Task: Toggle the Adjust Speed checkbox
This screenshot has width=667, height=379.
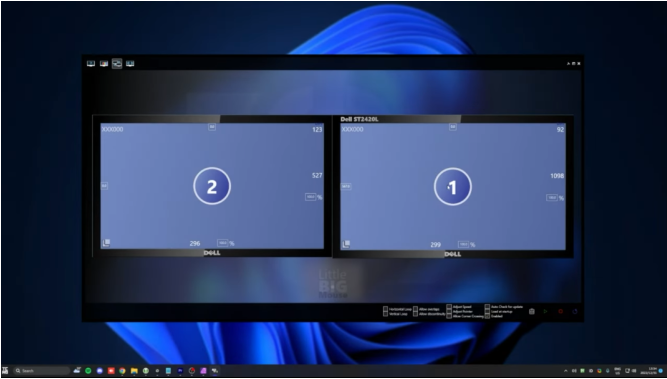Action: pyautogui.click(x=449, y=307)
